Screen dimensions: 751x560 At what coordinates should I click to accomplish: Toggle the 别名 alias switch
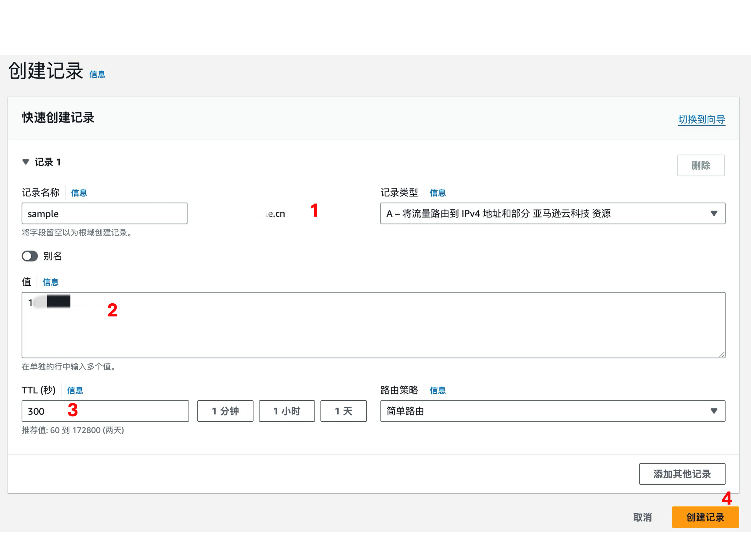[x=30, y=256]
